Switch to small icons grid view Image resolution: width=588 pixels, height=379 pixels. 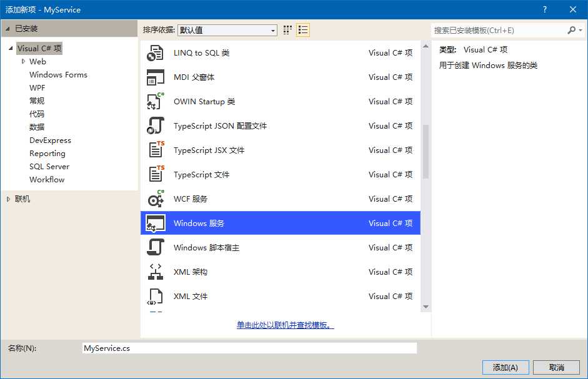(x=287, y=30)
